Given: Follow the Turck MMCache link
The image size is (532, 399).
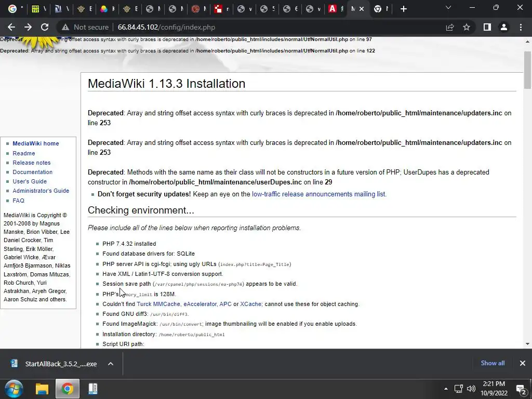Looking at the screenshot, I should point(158,304).
